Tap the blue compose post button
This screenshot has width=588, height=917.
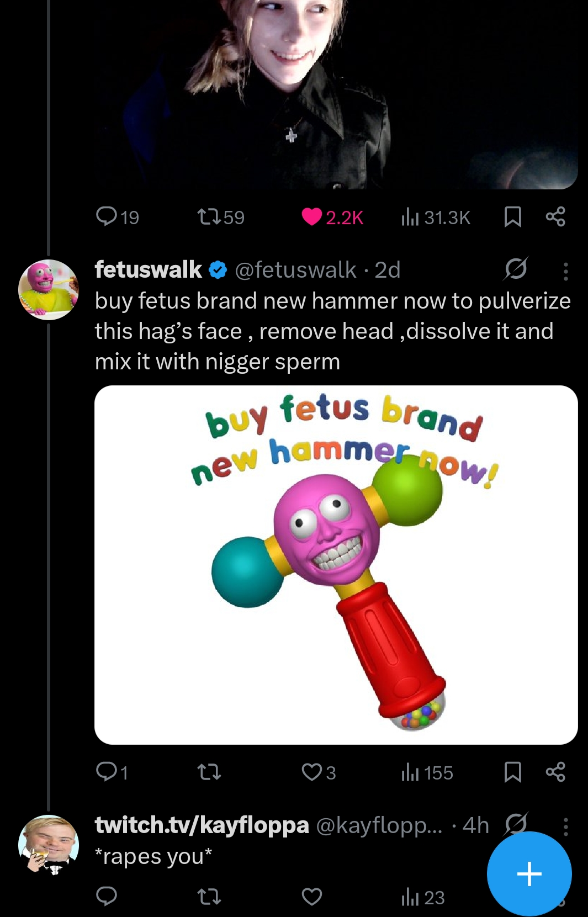[x=529, y=874]
